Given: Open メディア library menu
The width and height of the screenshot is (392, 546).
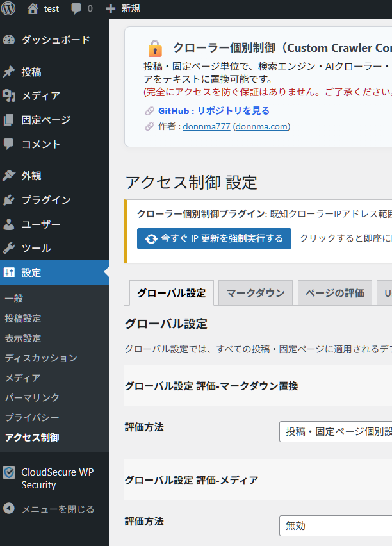Looking at the screenshot, I should point(40,96).
